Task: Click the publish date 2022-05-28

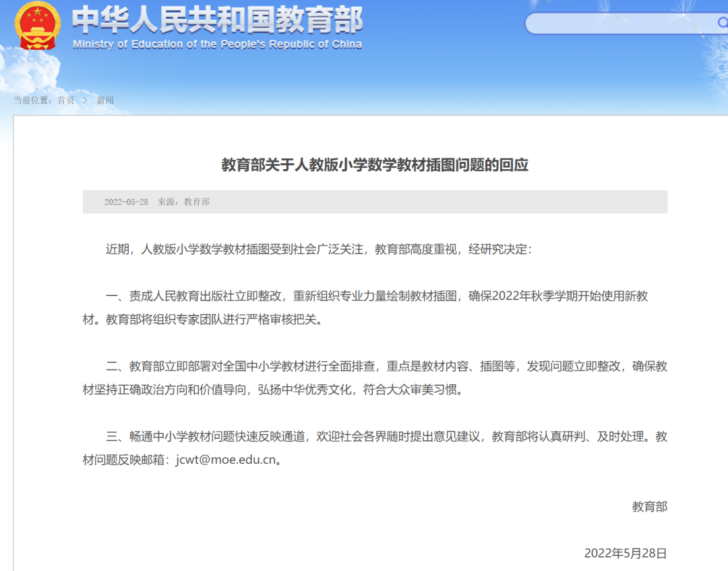Action: pos(126,202)
